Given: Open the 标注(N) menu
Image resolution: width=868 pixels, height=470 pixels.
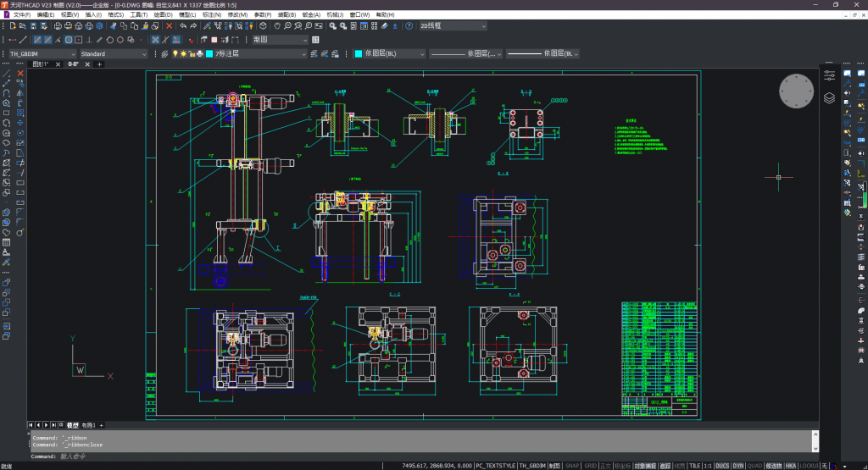Looking at the screenshot, I should [x=212, y=14].
